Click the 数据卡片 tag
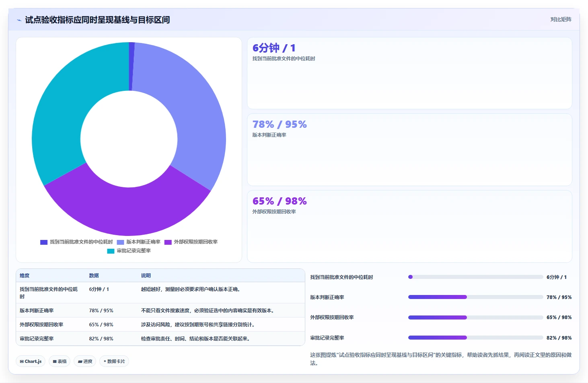This screenshot has width=588, height=383. pos(114,361)
